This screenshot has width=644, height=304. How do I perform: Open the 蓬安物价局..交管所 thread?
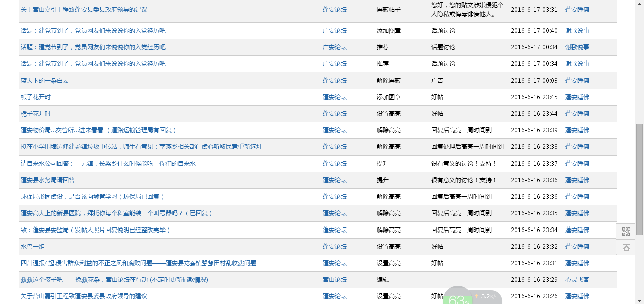click(x=99, y=130)
